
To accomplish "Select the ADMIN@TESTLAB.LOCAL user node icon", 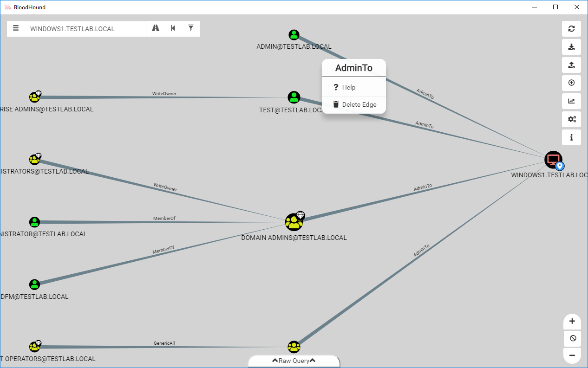I will (294, 35).
